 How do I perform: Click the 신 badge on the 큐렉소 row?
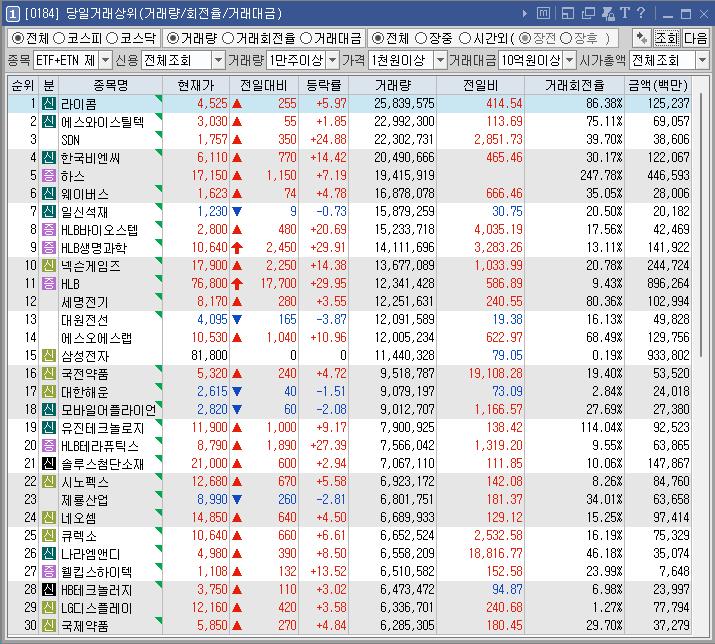48,535
